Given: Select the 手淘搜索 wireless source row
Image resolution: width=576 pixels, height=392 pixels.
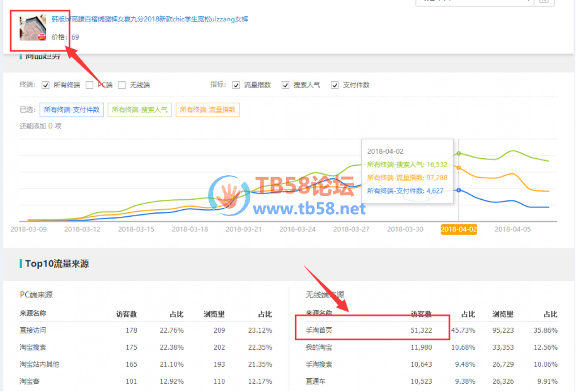Looking at the screenshot, I should pyautogui.click(x=432, y=364).
